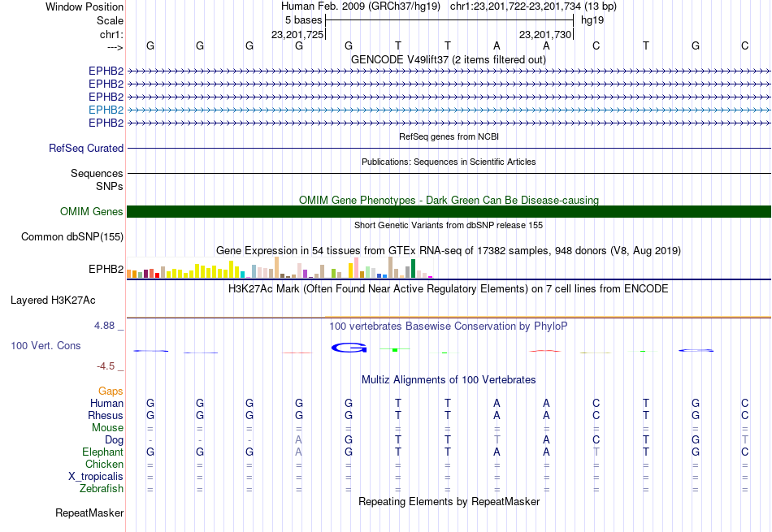Open the 100 vertebrates Basewise Conservation title
Screen dimensions: 772x532
tap(449, 327)
